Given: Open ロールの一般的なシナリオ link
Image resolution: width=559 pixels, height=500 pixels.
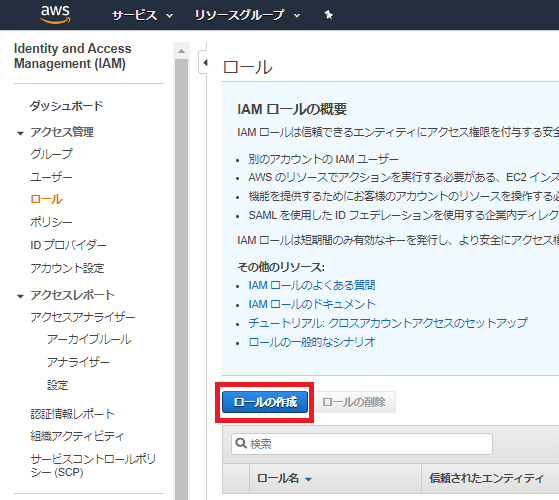Looking at the screenshot, I should [x=312, y=342].
